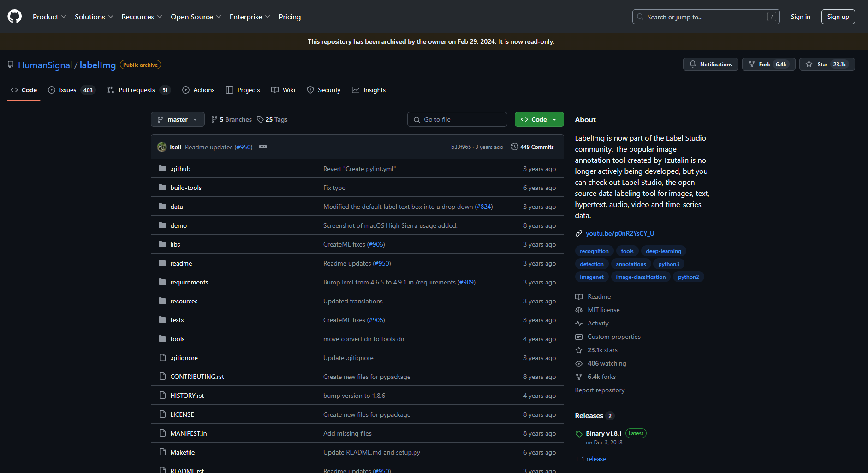The height and width of the screenshot is (473, 868).
Task: Star the repository with Star button
Action: click(827, 64)
